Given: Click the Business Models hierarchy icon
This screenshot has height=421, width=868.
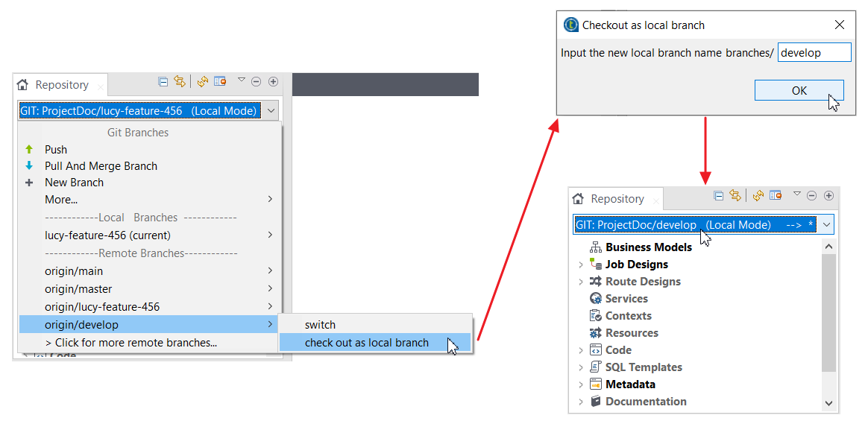Looking at the screenshot, I should point(596,247).
